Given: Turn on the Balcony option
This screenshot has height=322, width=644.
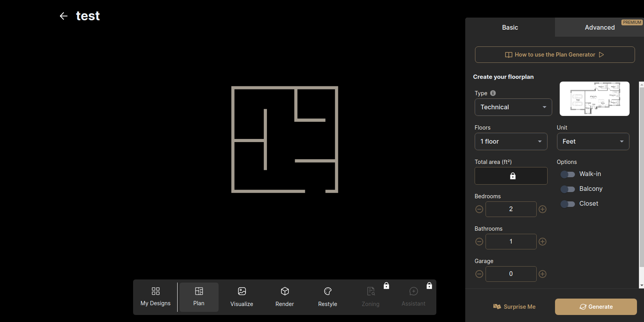Looking at the screenshot, I should pos(568,189).
